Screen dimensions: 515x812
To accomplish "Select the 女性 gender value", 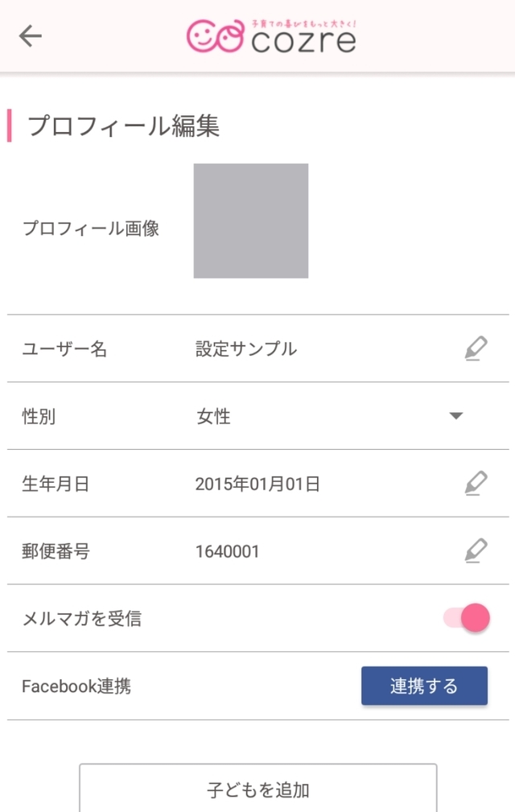I will [214, 416].
